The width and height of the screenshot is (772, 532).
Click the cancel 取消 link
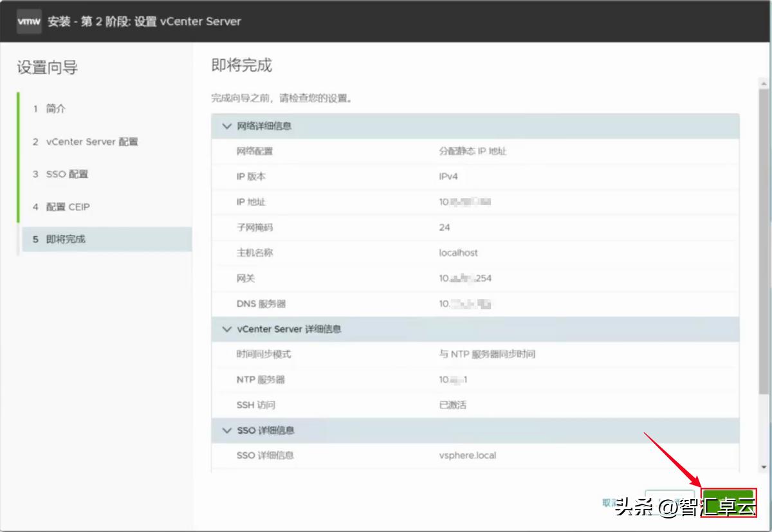pyautogui.click(x=610, y=503)
